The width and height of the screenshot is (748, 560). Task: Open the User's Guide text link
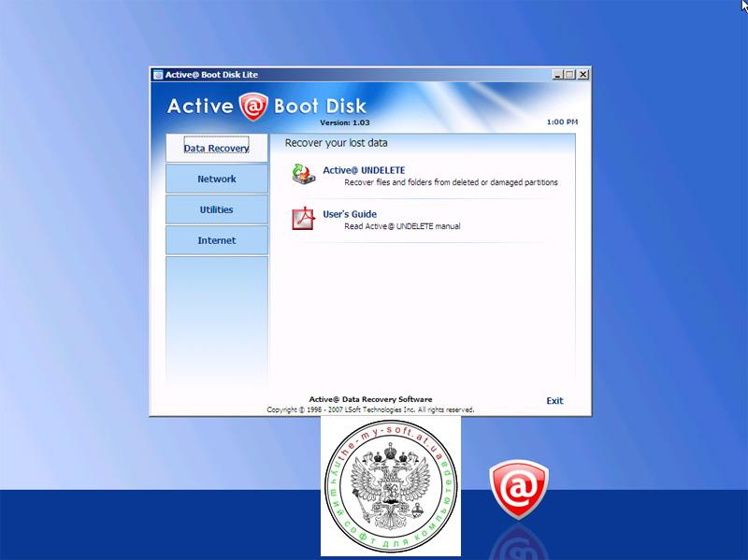coord(350,214)
